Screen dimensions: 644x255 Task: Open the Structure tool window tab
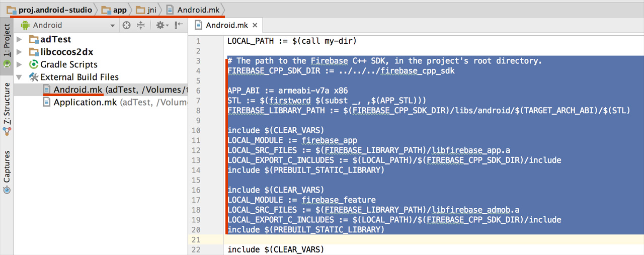point(7,105)
